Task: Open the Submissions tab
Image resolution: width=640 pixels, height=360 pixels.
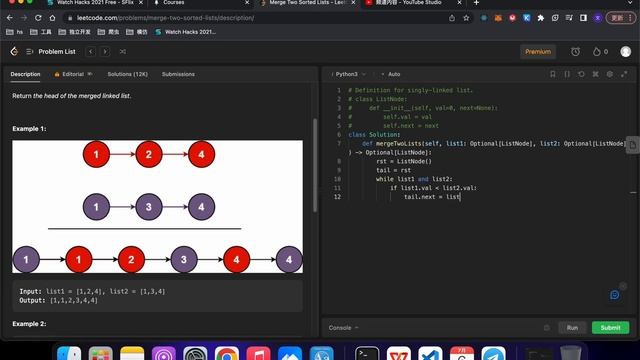Action: pyautogui.click(x=178, y=74)
